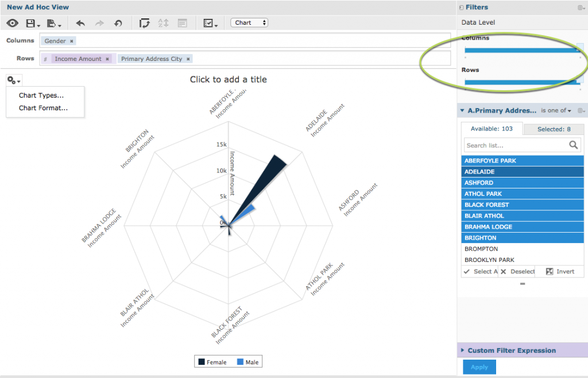Open the Chart type combo box
588x378 pixels.
point(249,22)
